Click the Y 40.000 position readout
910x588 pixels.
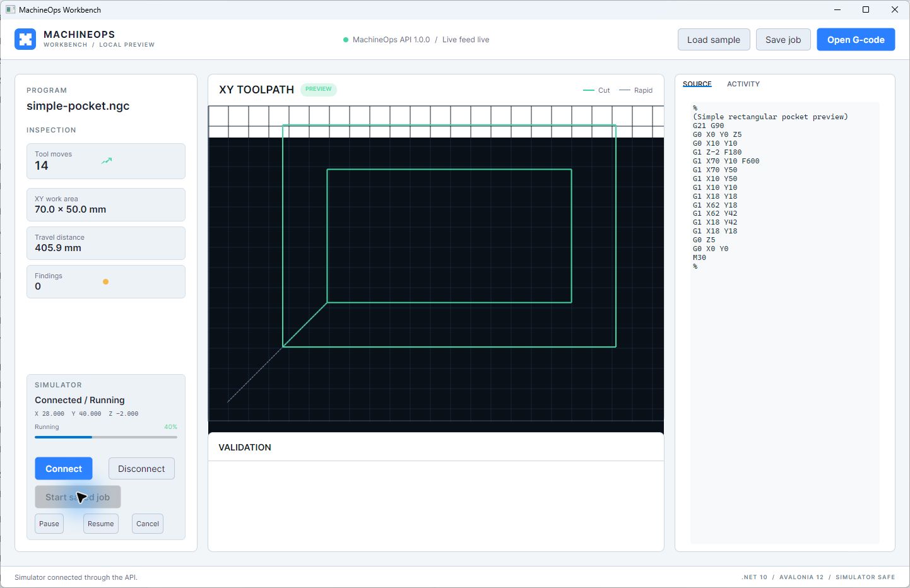tap(86, 414)
